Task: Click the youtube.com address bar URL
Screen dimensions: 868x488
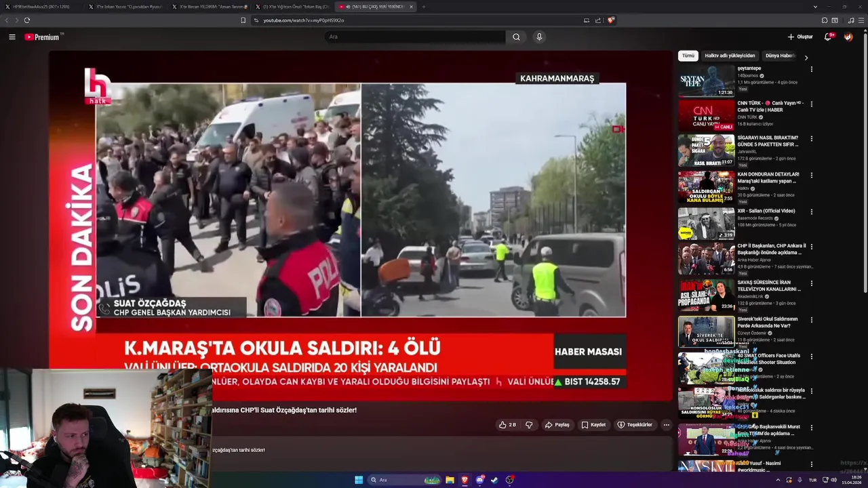Action: [x=303, y=20]
